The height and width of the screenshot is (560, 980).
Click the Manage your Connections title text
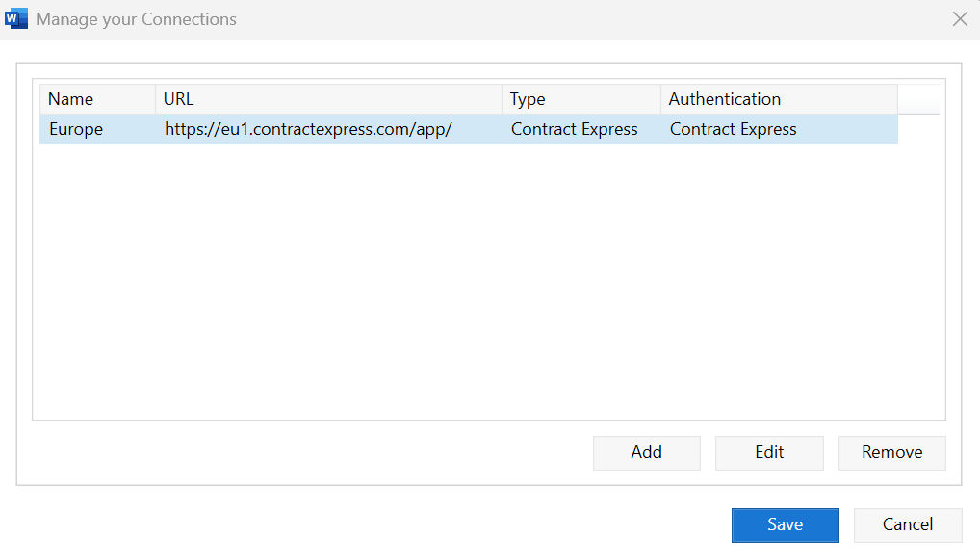click(x=136, y=19)
